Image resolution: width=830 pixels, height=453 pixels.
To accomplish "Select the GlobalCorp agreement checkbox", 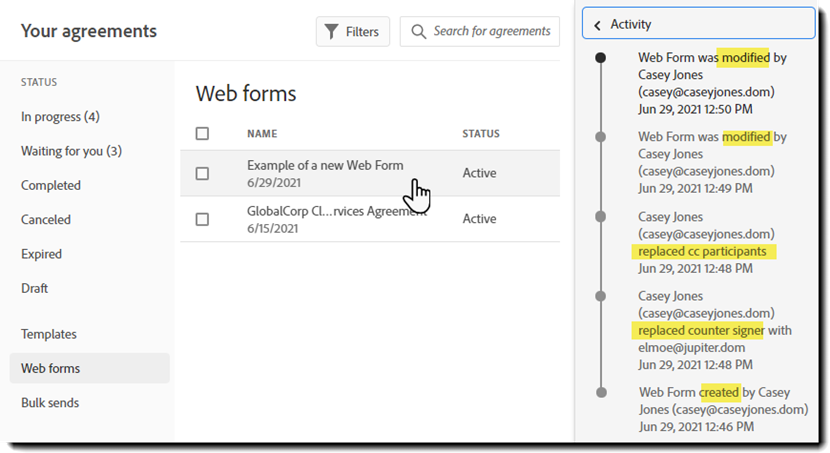I will (203, 219).
